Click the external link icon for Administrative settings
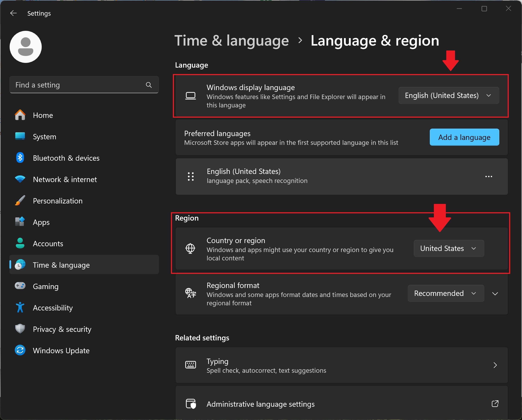The image size is (522, 420). click(x=495, y=404)
